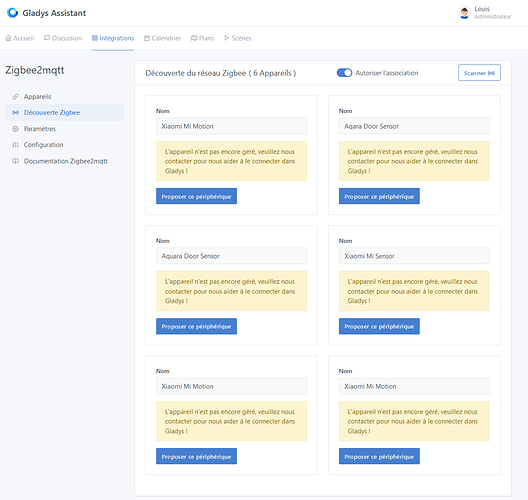Select Appareils in the sidebar

(x=65, y=97)
